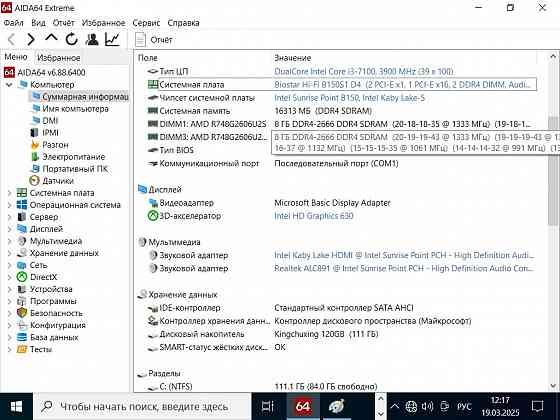Click the Безопасность shield icon

[22, 313]
